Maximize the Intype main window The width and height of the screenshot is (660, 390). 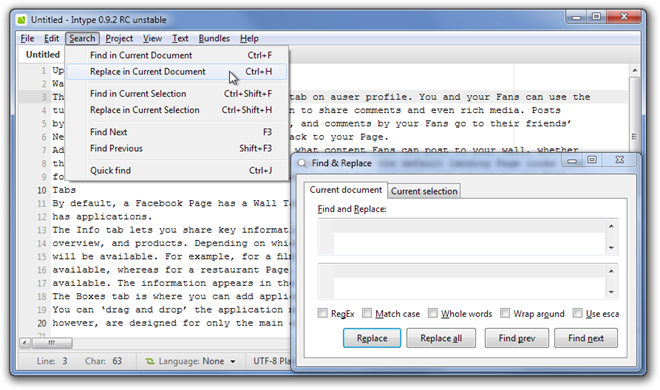click(x=596, y=17)
